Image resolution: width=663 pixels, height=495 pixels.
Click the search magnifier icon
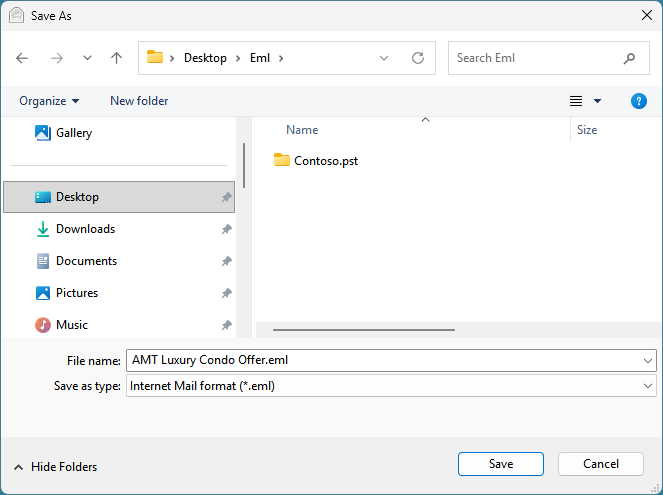tap(629, 58)
